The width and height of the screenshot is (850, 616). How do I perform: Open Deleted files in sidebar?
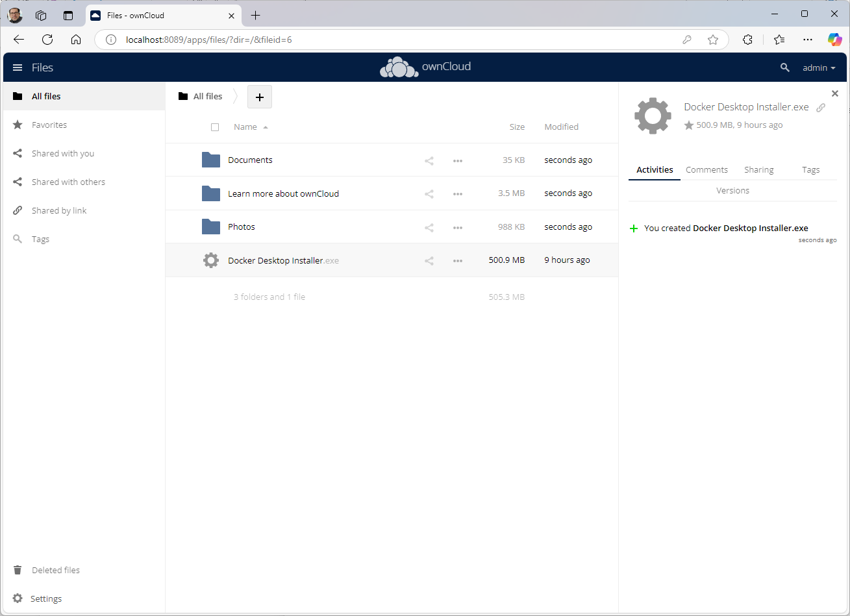coord(84,570)
